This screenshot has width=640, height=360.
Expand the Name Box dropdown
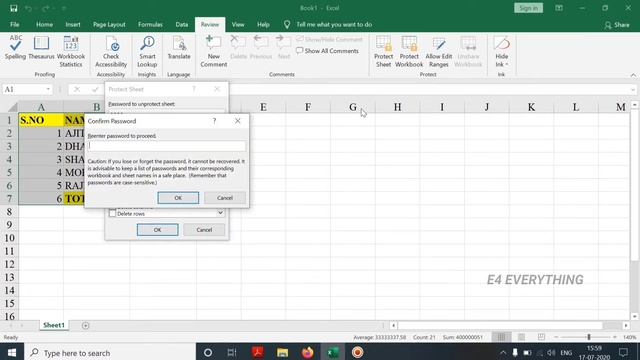pyautogui.click(x=48, y=89)
